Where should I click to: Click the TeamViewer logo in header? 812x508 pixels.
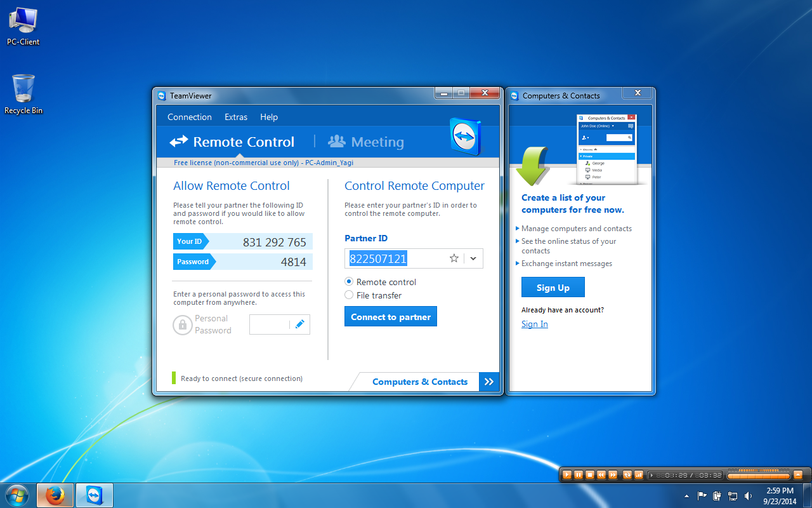(466, 136)
